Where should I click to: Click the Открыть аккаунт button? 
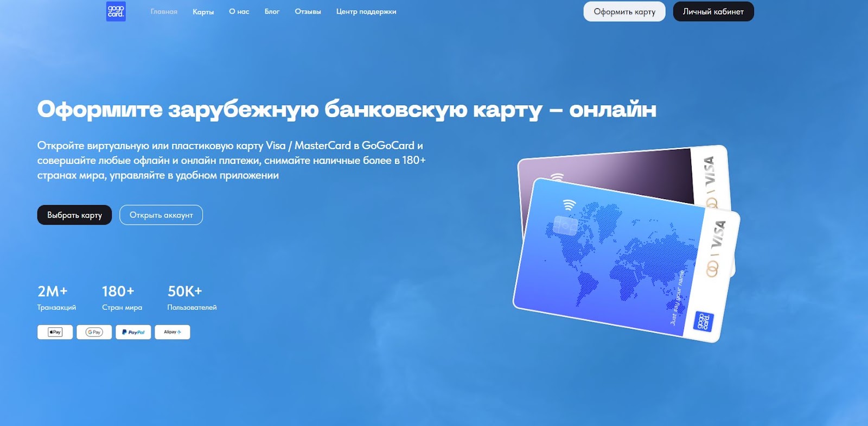(x=161, y=215)
